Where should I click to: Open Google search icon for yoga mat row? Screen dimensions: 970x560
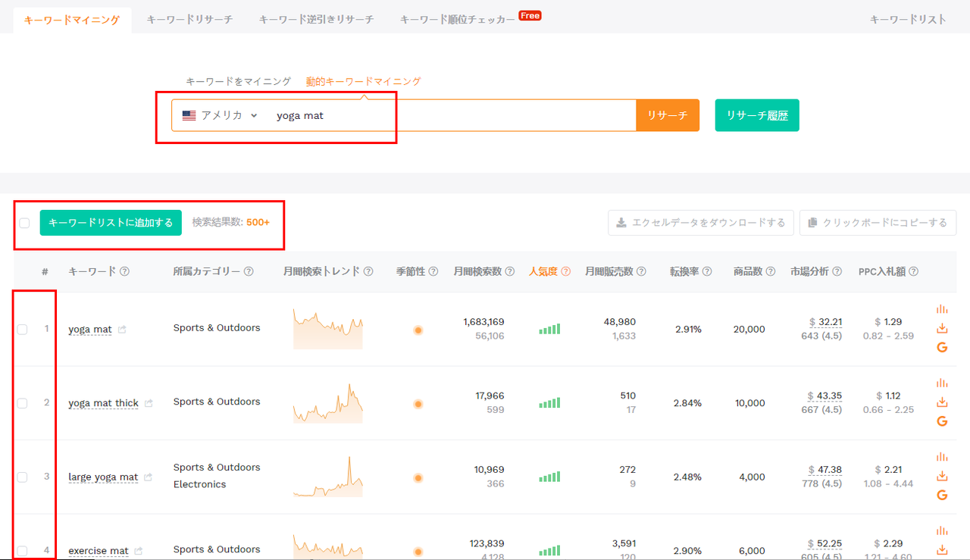click(942, 347)
